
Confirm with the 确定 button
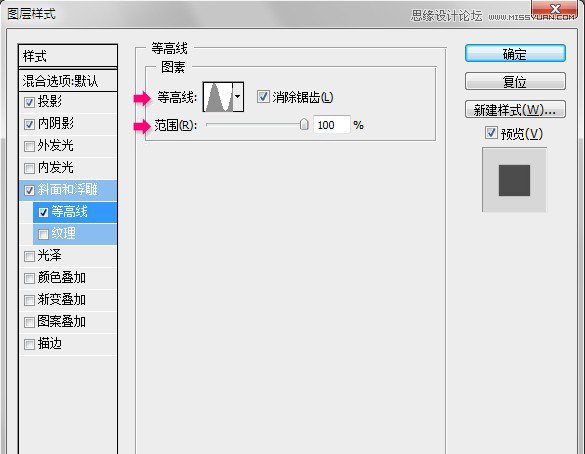(515, 54)
